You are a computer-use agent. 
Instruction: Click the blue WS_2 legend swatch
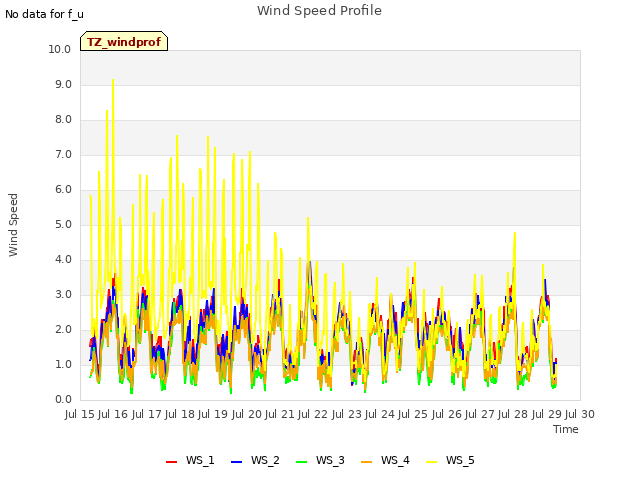coord(236,461)
